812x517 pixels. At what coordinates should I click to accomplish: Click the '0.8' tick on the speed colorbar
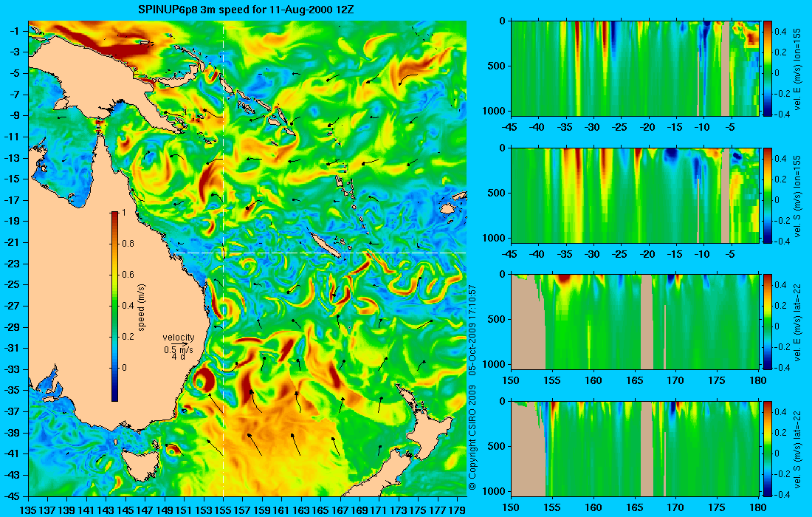click(128, 244)
